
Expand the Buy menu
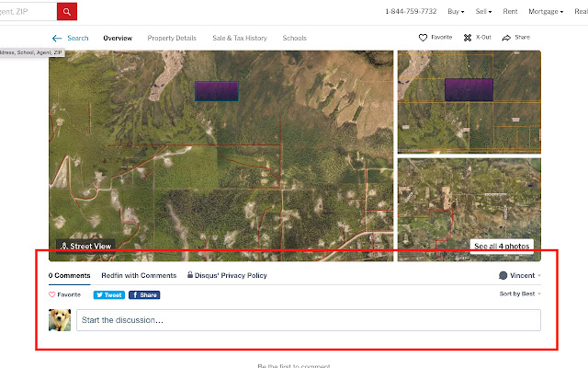click(456, 12)
